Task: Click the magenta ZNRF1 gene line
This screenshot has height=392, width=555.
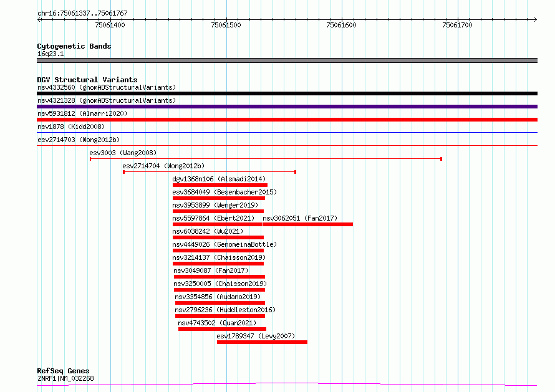Action: pyautogui.click(x=287, y=385)
